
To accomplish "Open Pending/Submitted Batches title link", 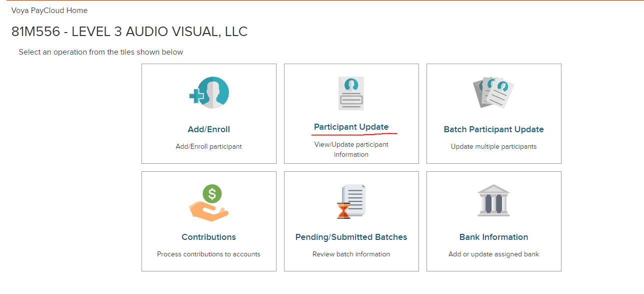I will (x=351, y=236).
